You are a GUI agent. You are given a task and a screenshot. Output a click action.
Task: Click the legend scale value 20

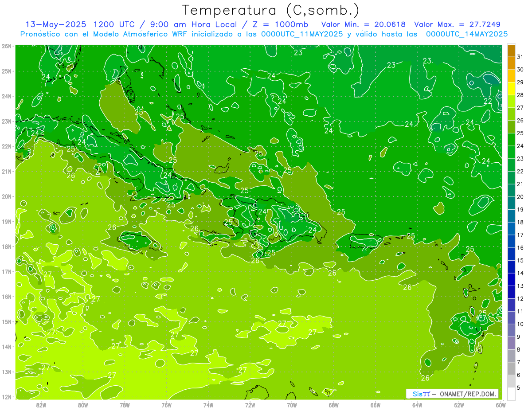tap(520, 197)
